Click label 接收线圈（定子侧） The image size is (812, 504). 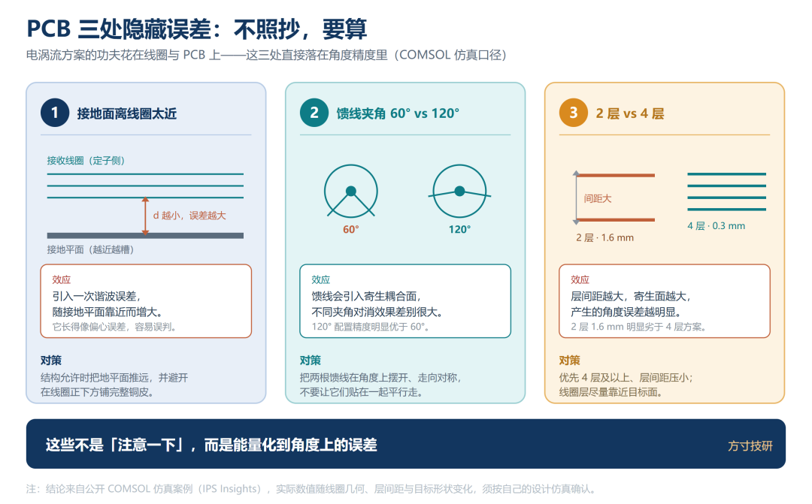(86, 161)
